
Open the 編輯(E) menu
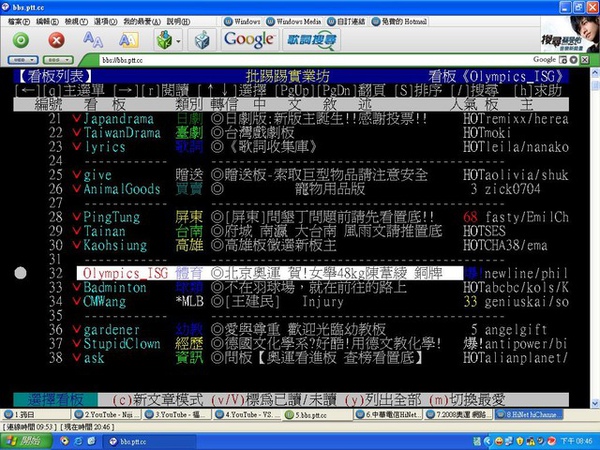[47, 21]
